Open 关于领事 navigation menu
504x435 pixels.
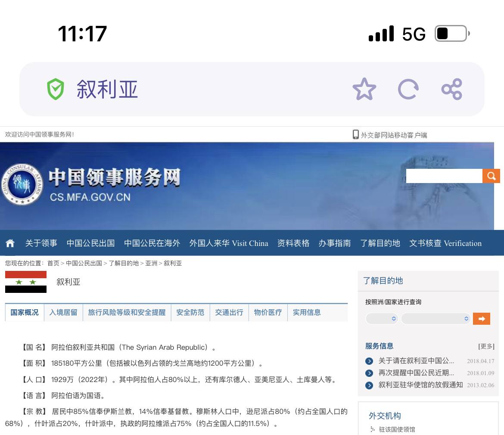click(x=41, y=243)
